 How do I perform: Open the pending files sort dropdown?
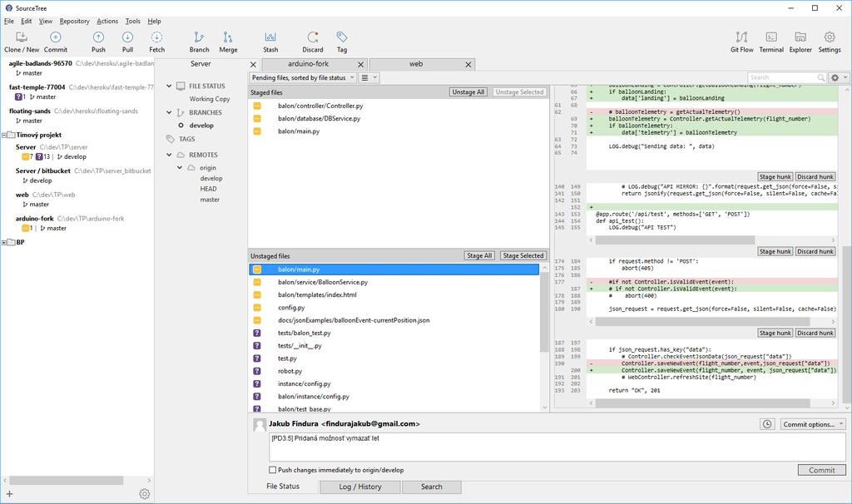303,77
